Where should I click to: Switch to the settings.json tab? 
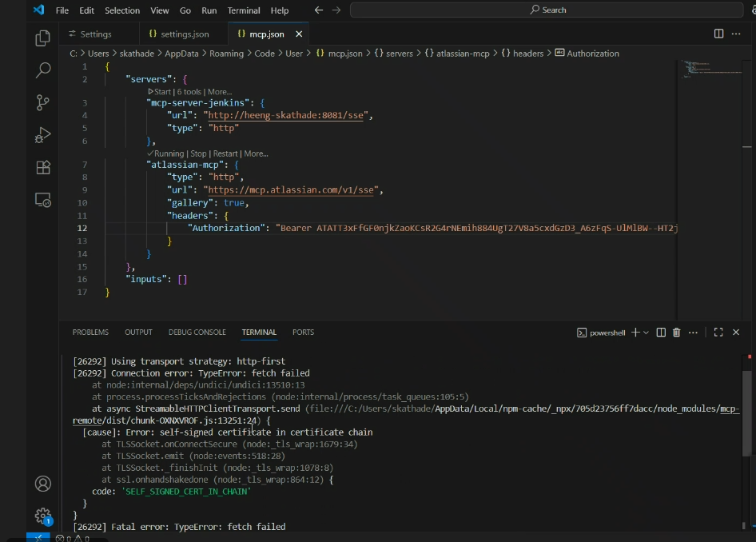[x=184, y=34]
